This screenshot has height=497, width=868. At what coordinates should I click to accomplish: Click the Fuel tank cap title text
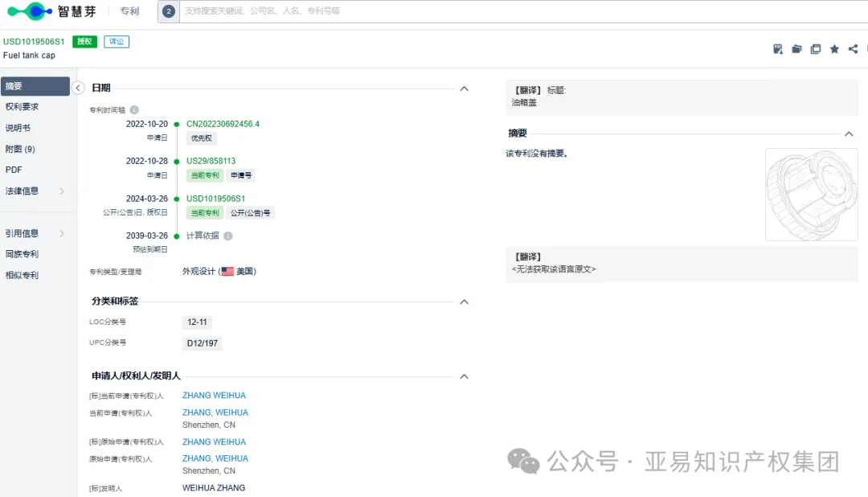pyautogui.click(x=30, y=55)
